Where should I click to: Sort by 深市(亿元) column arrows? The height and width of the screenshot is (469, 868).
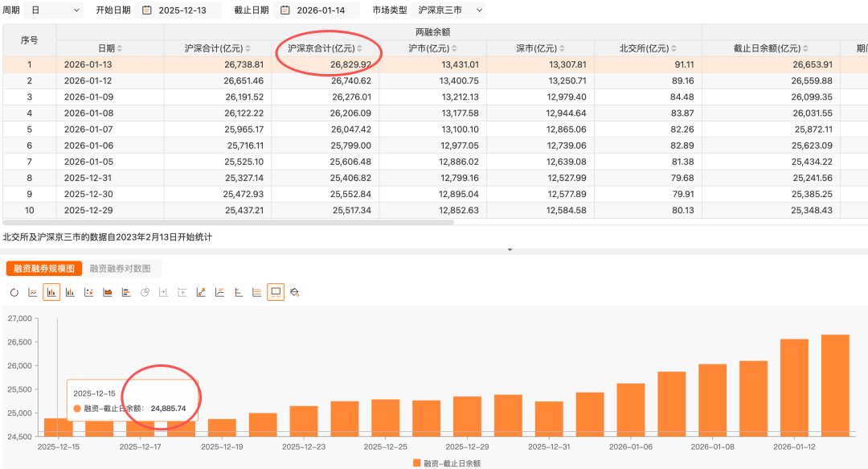[x=562, y=49]
